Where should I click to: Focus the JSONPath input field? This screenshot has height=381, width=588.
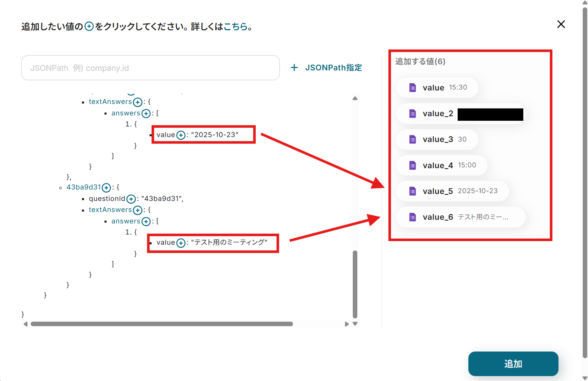150,68
